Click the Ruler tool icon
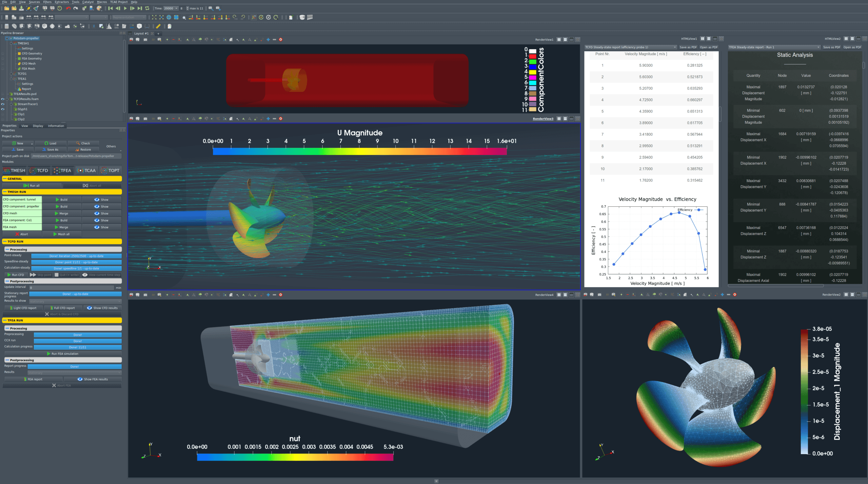The height and width of the screenshot is (484, 868). (158, 26)
